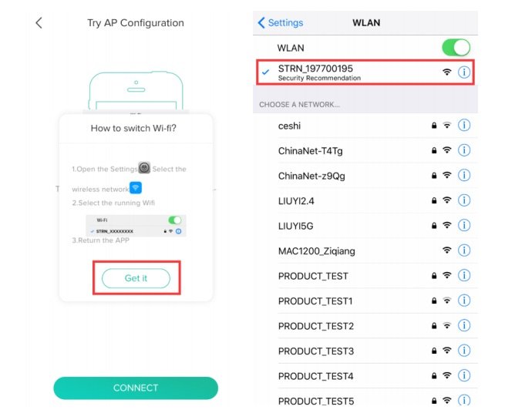This screenshot has width=525, height=420.
Task: Open info icon for STRN_197700195 network
Action: [464, 72]
